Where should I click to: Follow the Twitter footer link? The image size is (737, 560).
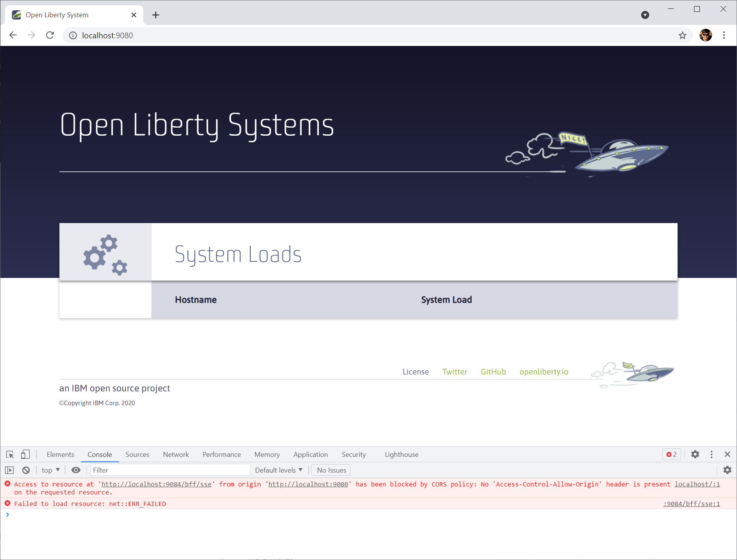tap(455, 372)
